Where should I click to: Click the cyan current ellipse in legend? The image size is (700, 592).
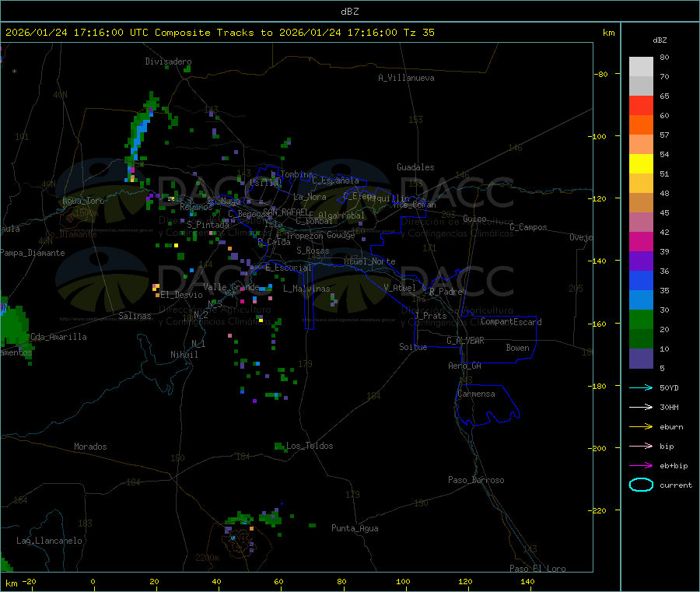641,485
